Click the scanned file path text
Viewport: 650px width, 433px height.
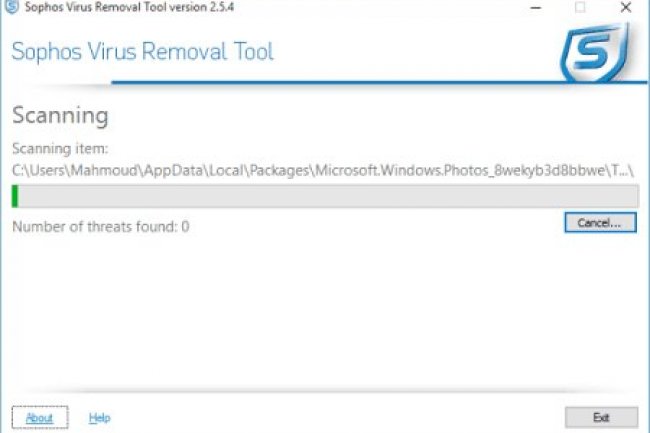(x=300, y=169)
